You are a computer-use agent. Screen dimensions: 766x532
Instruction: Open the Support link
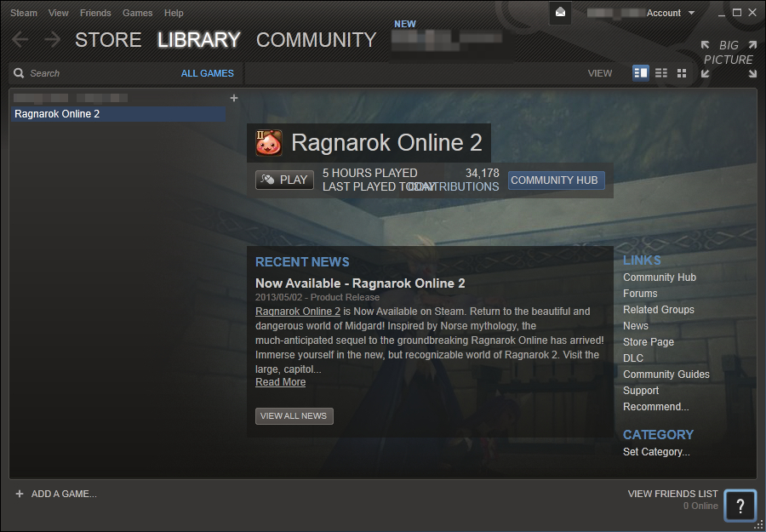coord(641,391)
